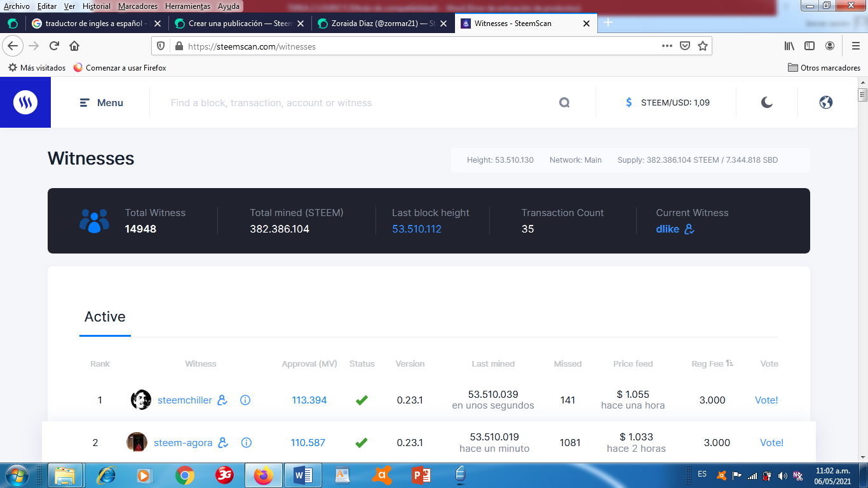Open Comenzar a usar Firefox bookmark
The image size is (868, 488).
119,67
